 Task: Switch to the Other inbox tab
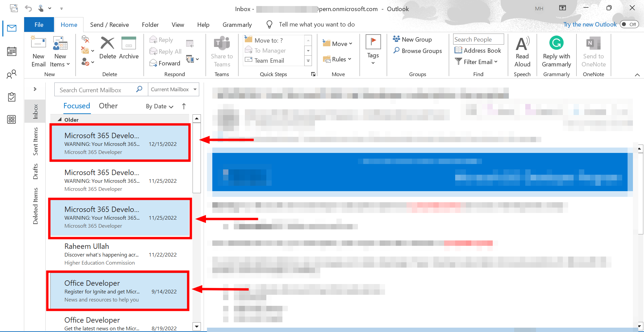[108, 106]
